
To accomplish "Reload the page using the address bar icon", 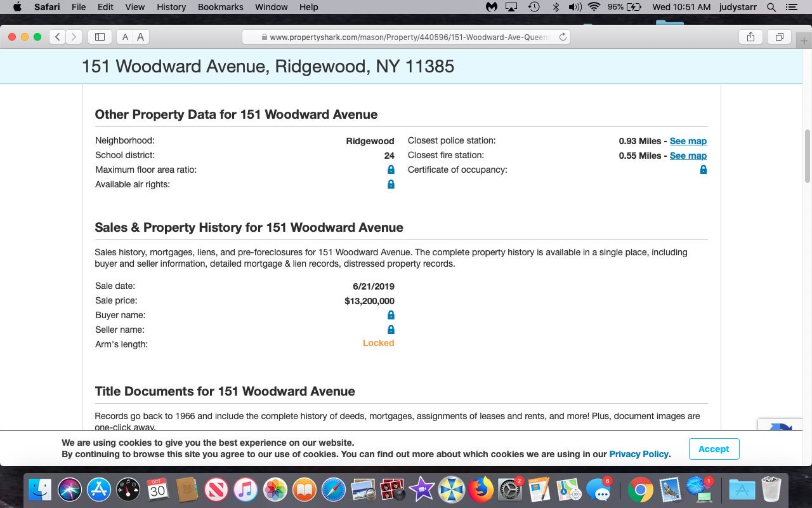I will 562,37.
